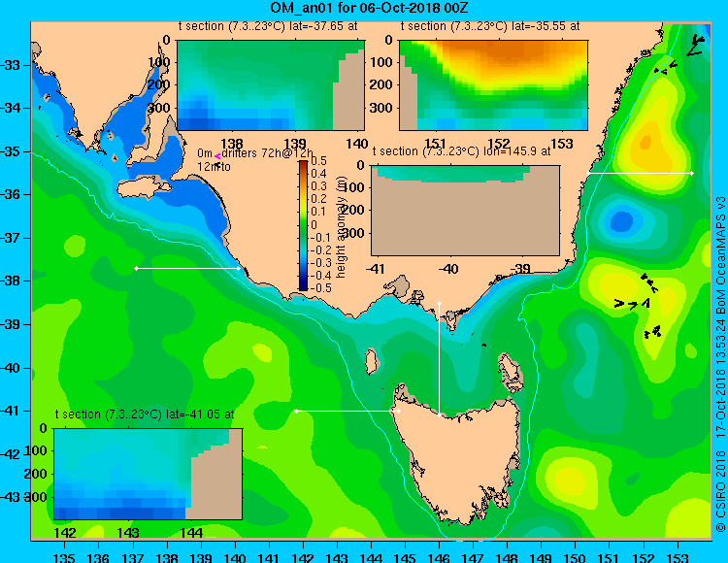Click the Tasmania landmass on the map

point(460,459)
